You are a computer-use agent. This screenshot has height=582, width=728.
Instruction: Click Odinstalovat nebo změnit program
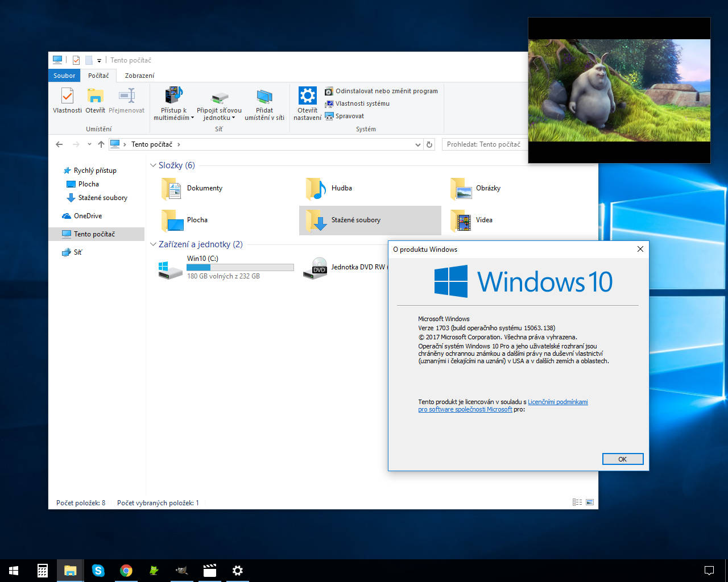[x=381, y=91]
